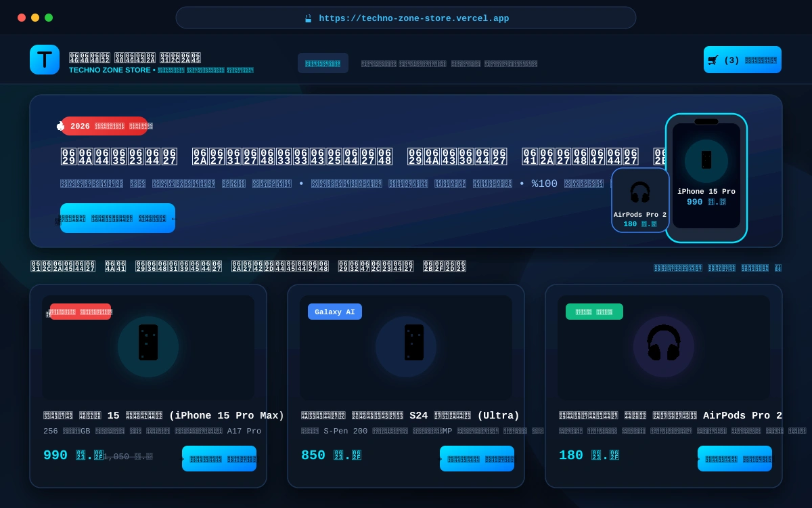The image size is (812, 508).
Task: Click the AirPods Pro 2 headphones product image
Action: point(664,347)
